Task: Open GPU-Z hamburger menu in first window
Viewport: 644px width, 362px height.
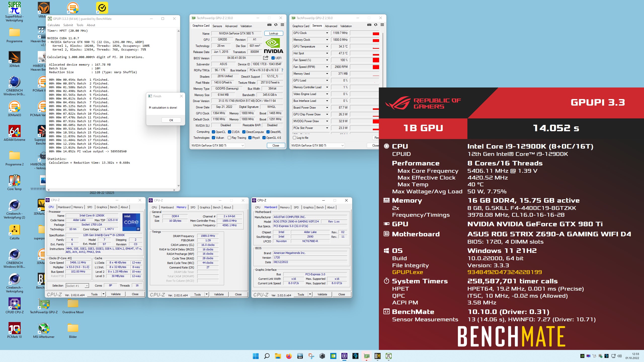Action: pos(282,25)
